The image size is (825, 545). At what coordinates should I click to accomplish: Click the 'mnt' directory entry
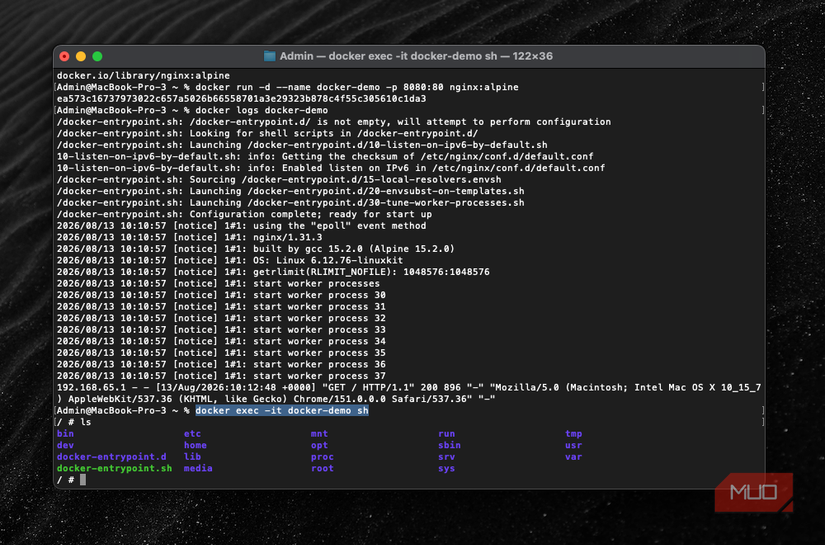point(319,434)
